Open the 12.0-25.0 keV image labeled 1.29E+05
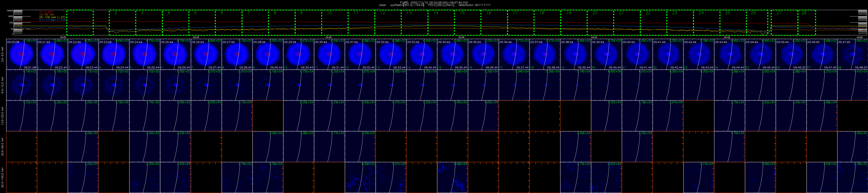 click(83, 116)
